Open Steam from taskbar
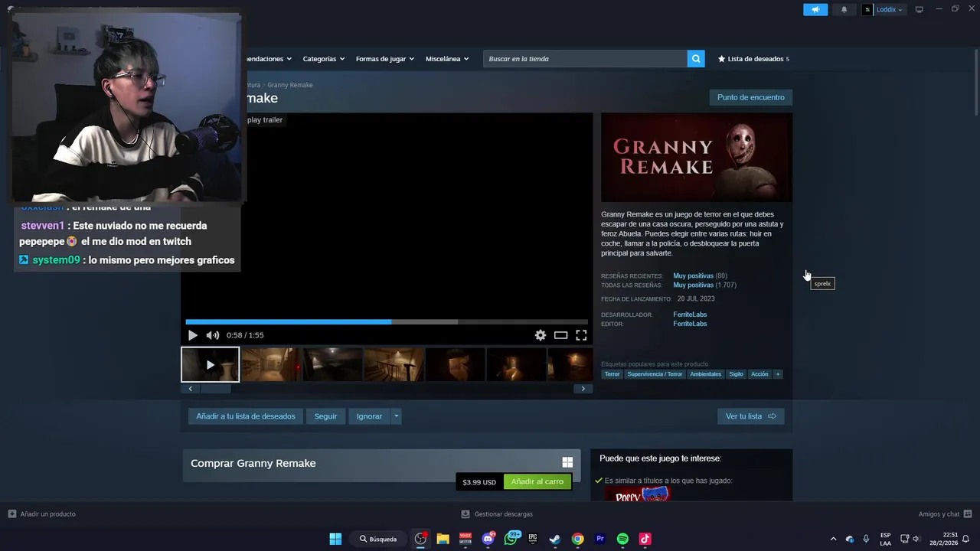980x551 pixels. [x=555, y=539]
